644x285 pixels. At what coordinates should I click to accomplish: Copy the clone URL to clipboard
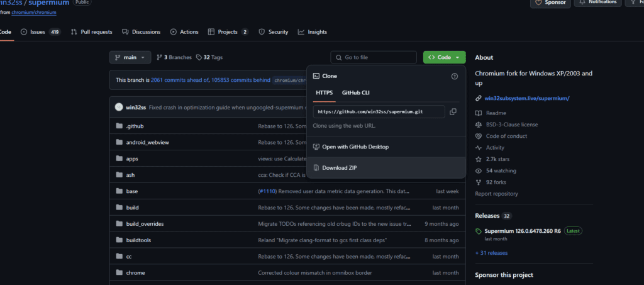pos(453,112)
